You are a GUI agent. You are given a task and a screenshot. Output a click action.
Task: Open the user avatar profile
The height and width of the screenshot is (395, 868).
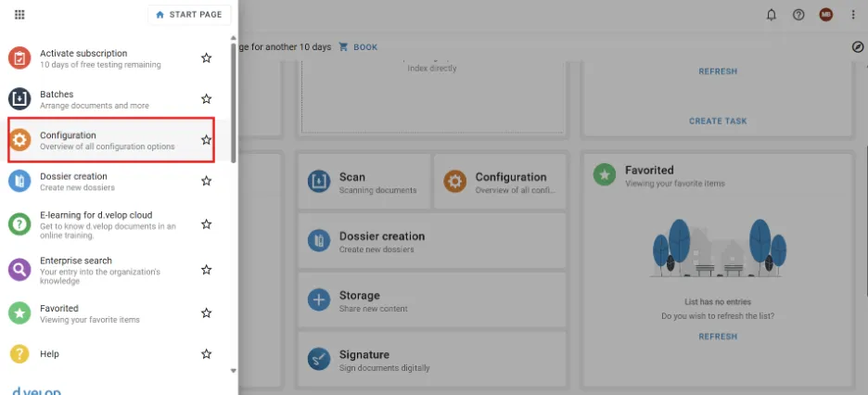pyautogui.click(x=826, y=15)
